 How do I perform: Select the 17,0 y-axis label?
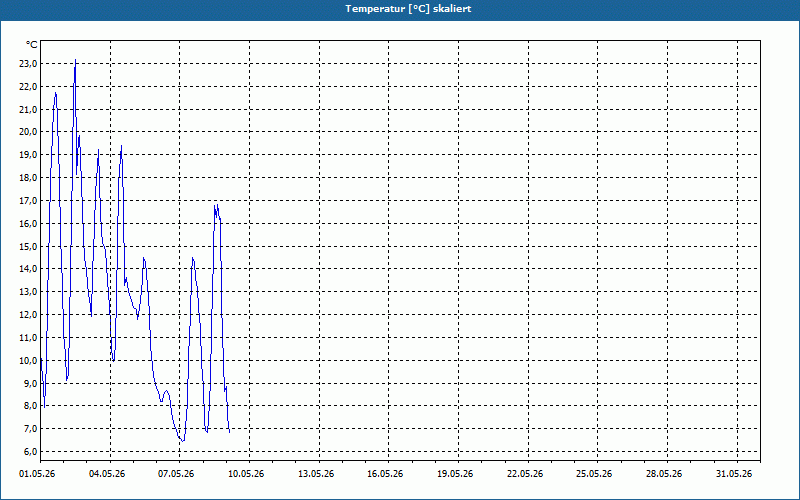pyautogui.click(x=28, y=201)
